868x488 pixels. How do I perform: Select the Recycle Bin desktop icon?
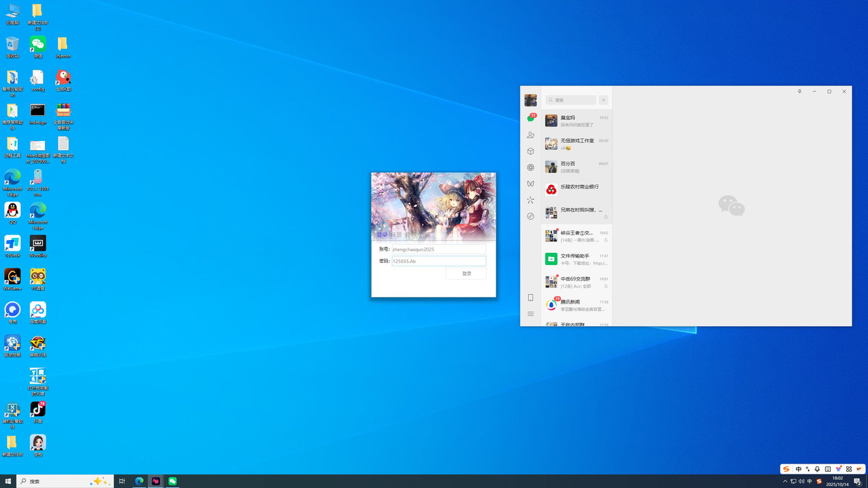click(x=12, y=47)
